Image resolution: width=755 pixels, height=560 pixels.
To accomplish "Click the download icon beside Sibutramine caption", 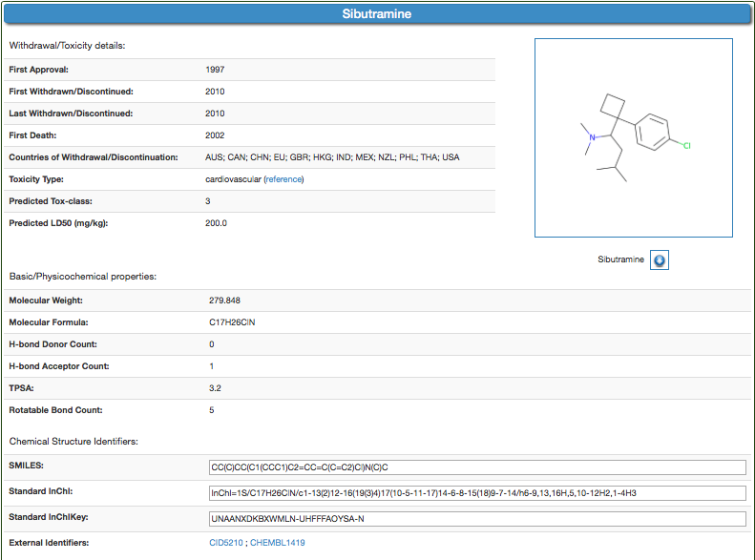I will [x=660, y=260].
